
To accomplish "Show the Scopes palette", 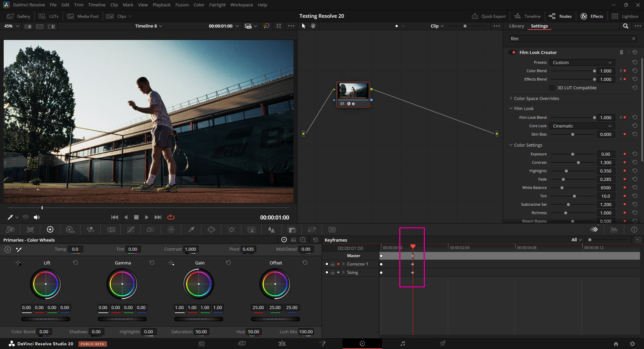I will coord(614,230).
